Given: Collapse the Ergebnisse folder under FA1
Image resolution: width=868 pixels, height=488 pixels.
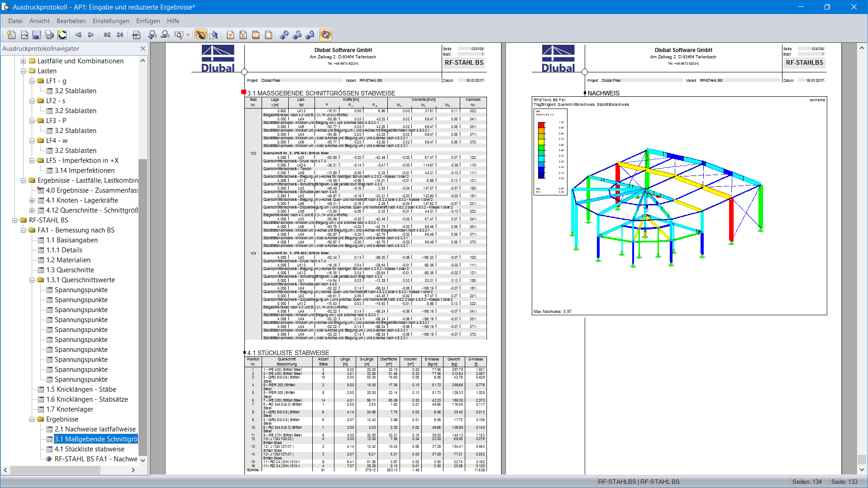Looking at the screenshot, I should (32, 419).
